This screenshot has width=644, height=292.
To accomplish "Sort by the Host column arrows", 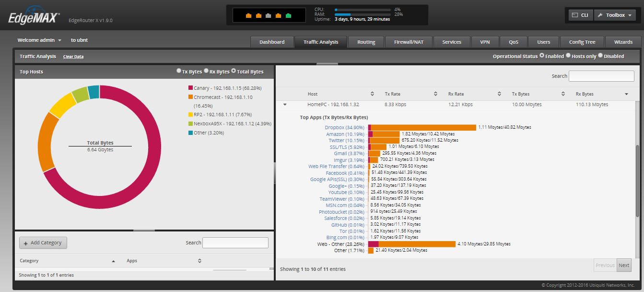I will [x=373, y=94].
